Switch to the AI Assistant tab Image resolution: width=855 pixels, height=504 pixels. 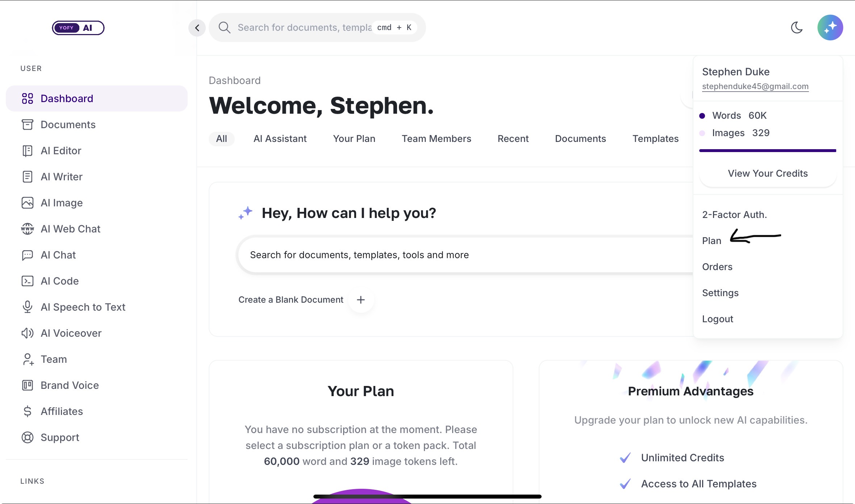[280, 139]
